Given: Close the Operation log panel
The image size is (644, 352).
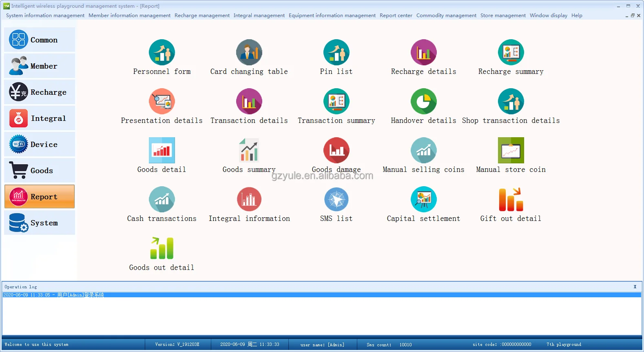Looking at the screenshot, I should tap(635, 287).
